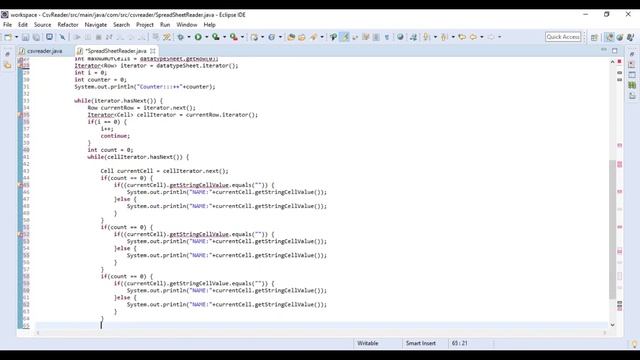Open the Source menu
The height and width of the screenshot is (360, 640).
point(42,25)
